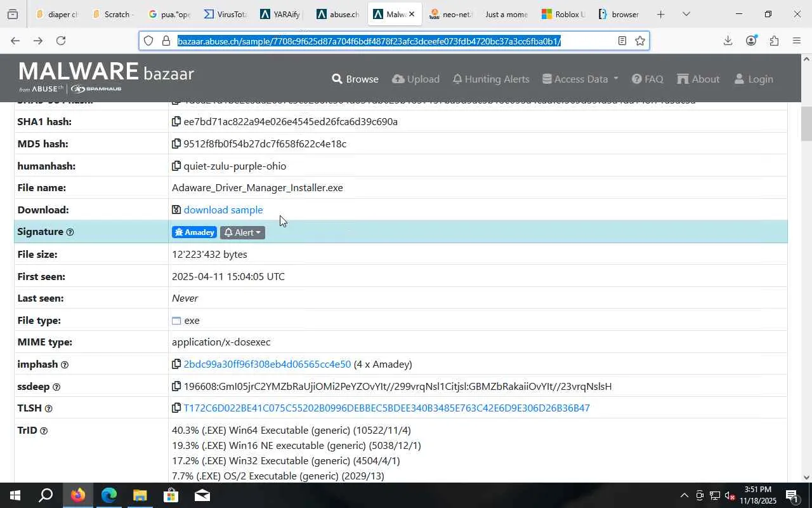Show hidden system tray icons
This screenshot has height=508, width=812.
tap(684, 495)
